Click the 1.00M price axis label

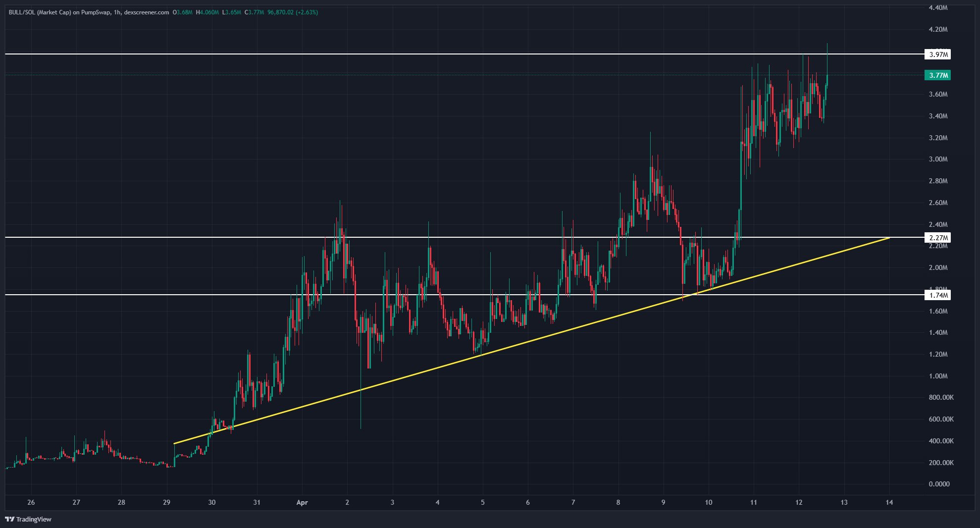[x=938, y=376]
